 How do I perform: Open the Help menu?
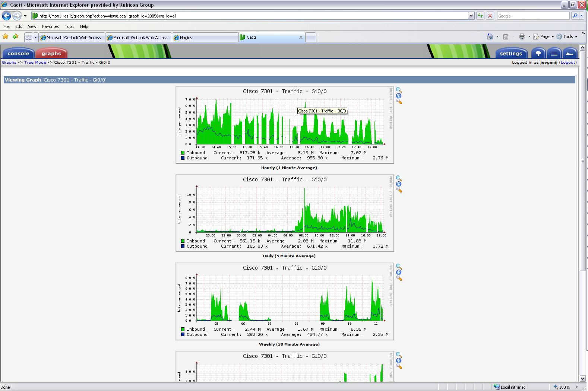84,26
